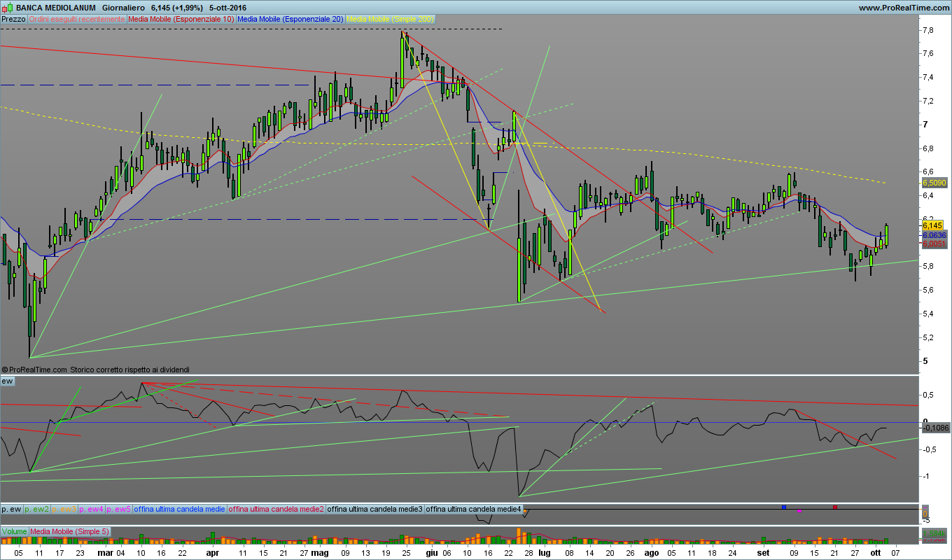
Task: Click the 'ago' month label on time axis
Action: [652, 552]
